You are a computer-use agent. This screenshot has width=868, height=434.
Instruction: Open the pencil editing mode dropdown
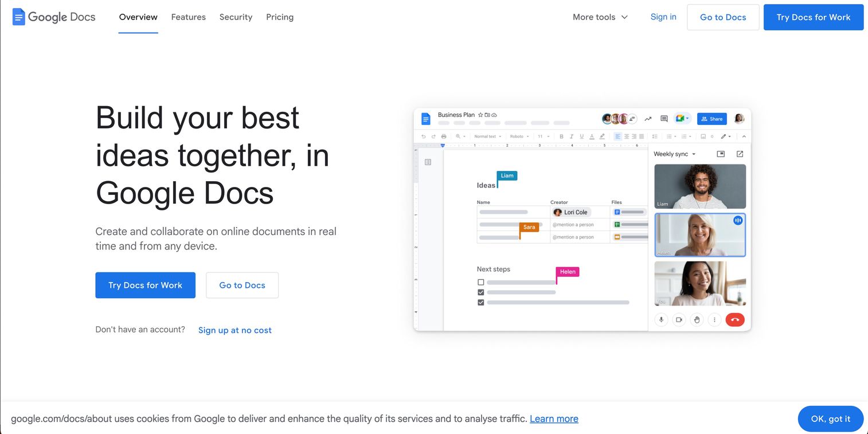(726, 136)
